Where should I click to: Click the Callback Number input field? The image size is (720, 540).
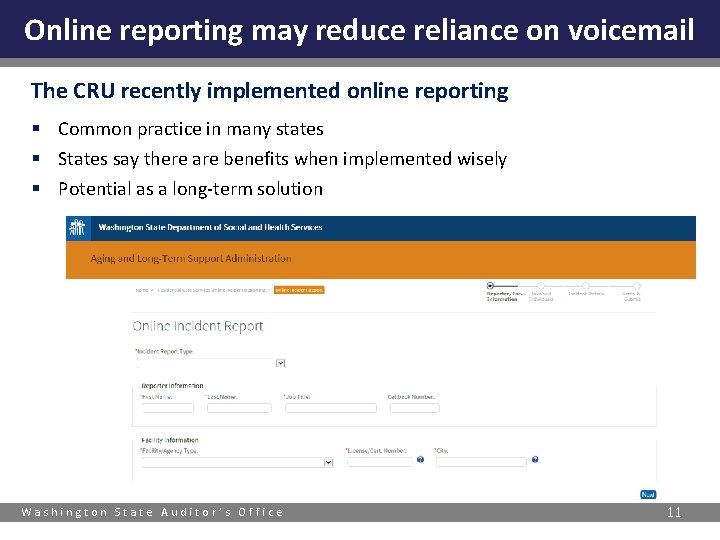(415, 408)
